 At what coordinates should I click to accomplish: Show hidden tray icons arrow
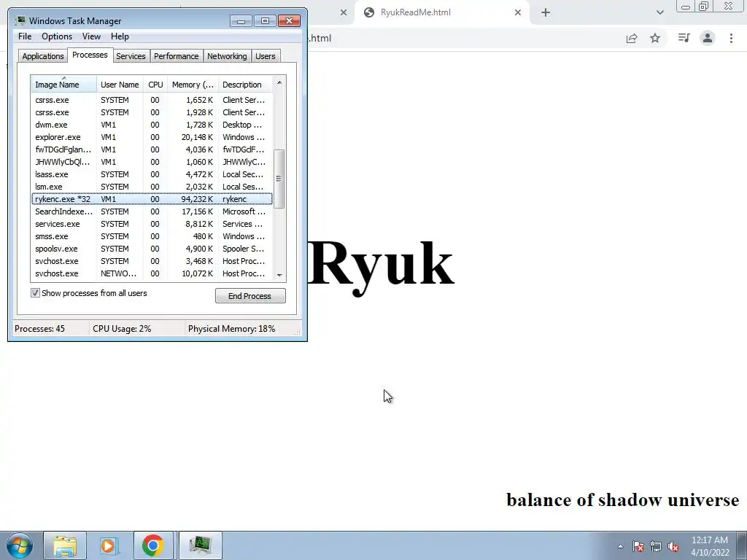point(620,546)
